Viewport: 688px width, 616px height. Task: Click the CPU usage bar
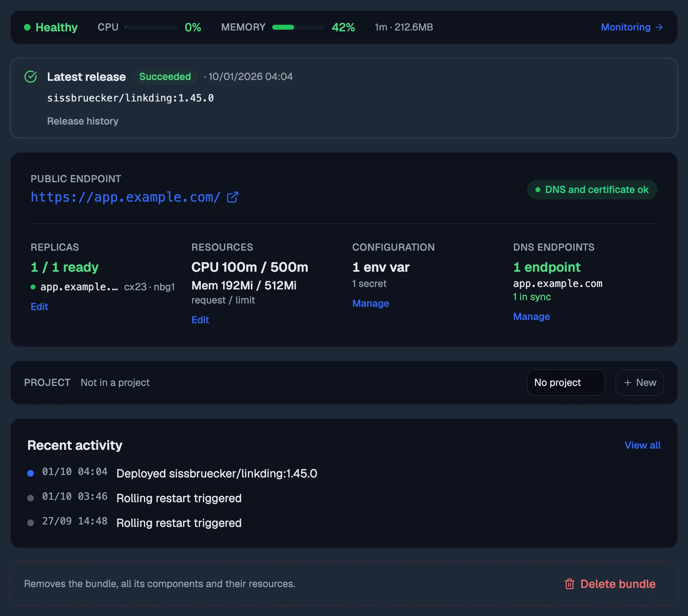coord(152,27)
